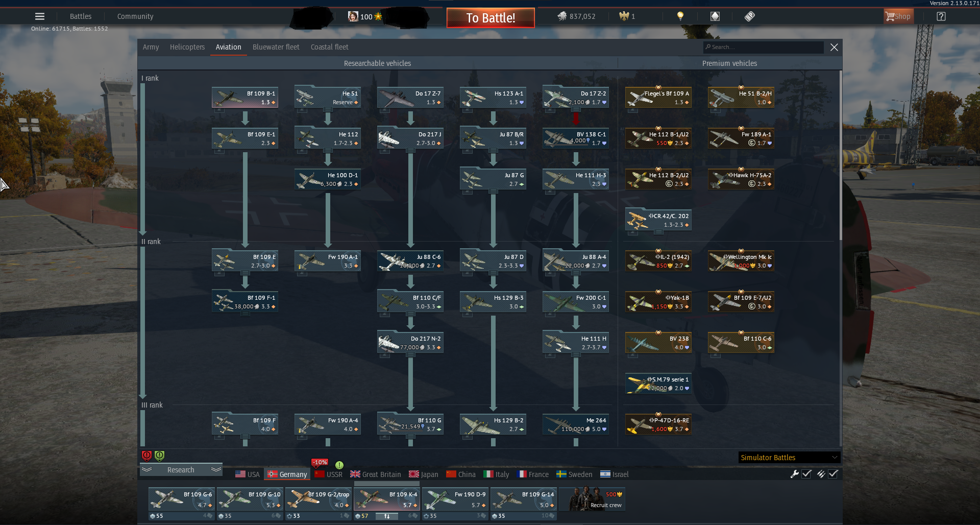Close the research tree window

point(834,47)
